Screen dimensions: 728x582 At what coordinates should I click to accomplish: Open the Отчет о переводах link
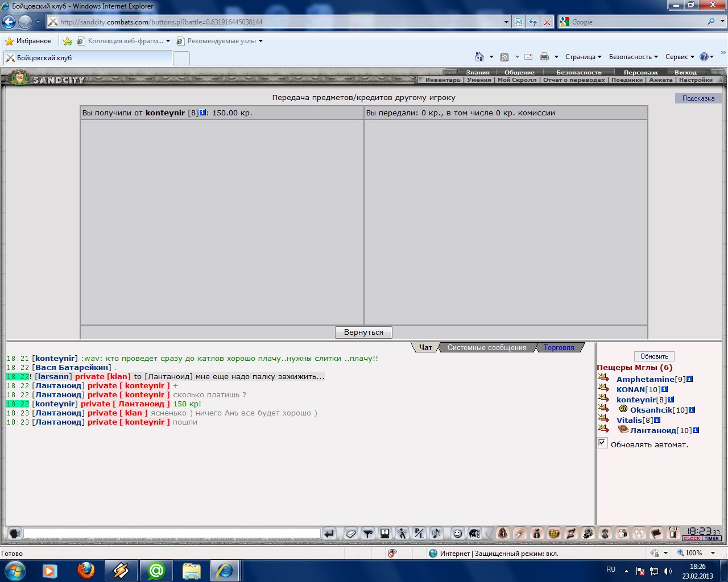[574, 80]
